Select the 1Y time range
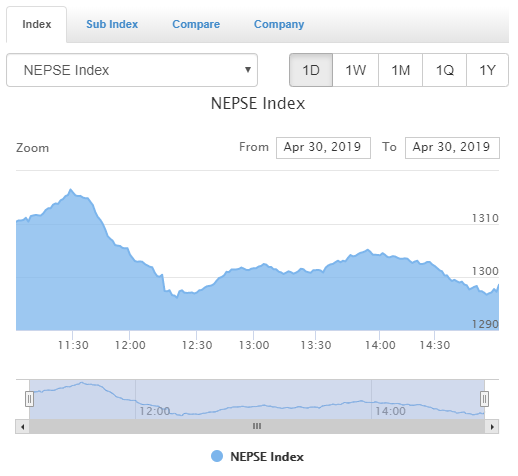The width and height of the screenshot is (518, 476). click(488, 70)
